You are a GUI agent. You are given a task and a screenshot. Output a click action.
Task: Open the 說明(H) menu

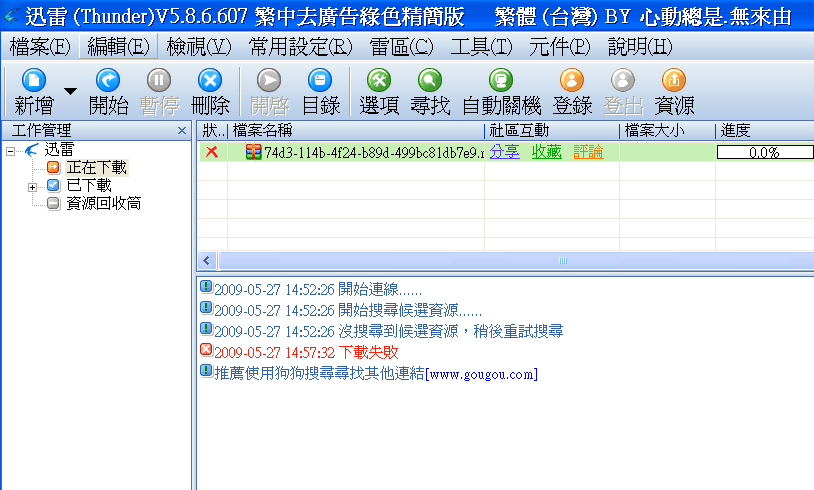pos(640,47)
